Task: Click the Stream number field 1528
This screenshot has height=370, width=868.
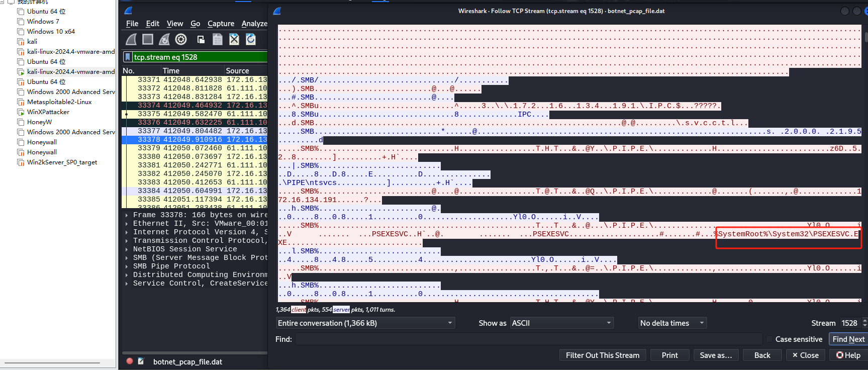Action: 850,323
